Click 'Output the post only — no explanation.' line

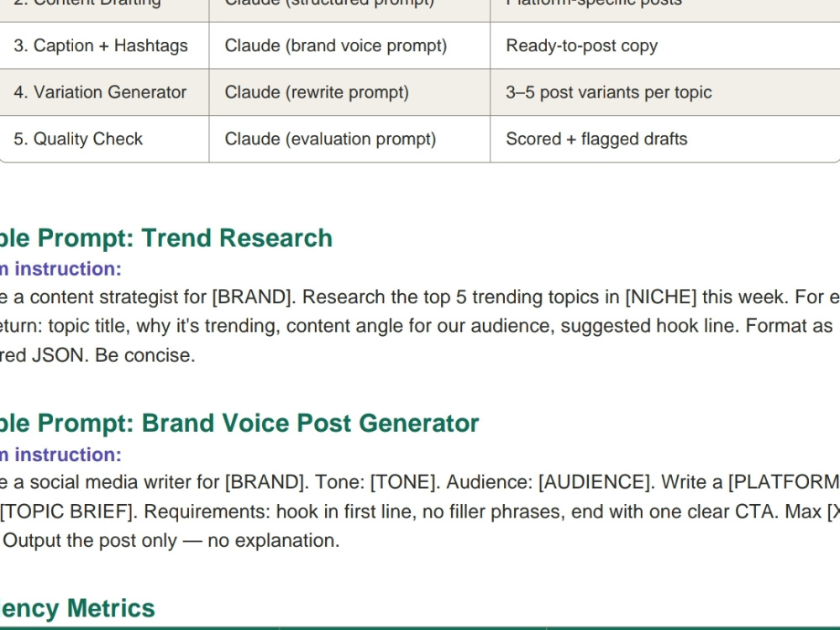tap(171, 540)
